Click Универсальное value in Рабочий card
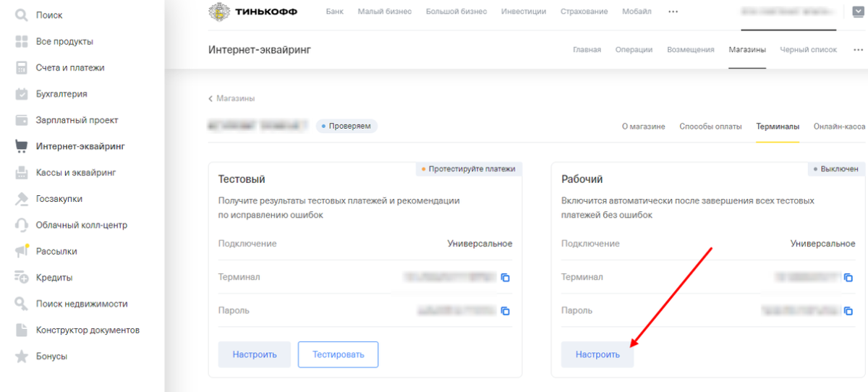Screen dimensions: 868x392 pyautogui.click(x=822, y=244)
